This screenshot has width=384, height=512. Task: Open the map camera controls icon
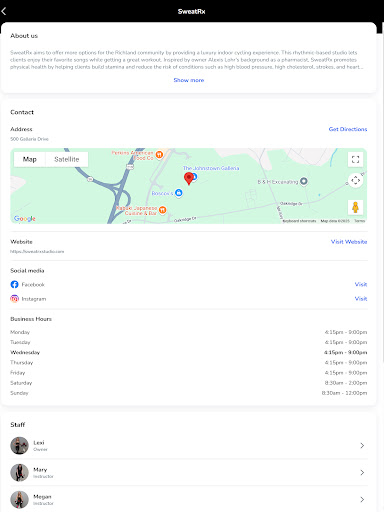[355, 180]
